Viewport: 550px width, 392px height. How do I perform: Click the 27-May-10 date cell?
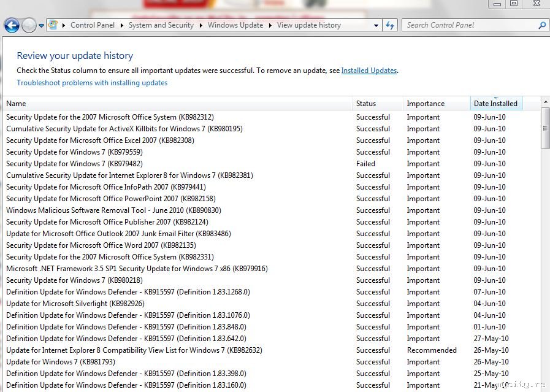pos(491,338)
